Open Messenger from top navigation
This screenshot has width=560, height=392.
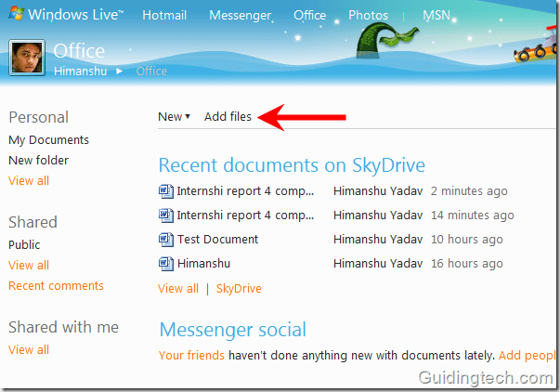point(240,15)
